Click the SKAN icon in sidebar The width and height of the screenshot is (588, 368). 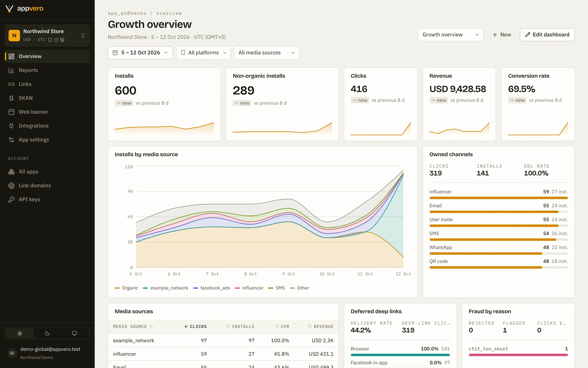pos(11,98)
